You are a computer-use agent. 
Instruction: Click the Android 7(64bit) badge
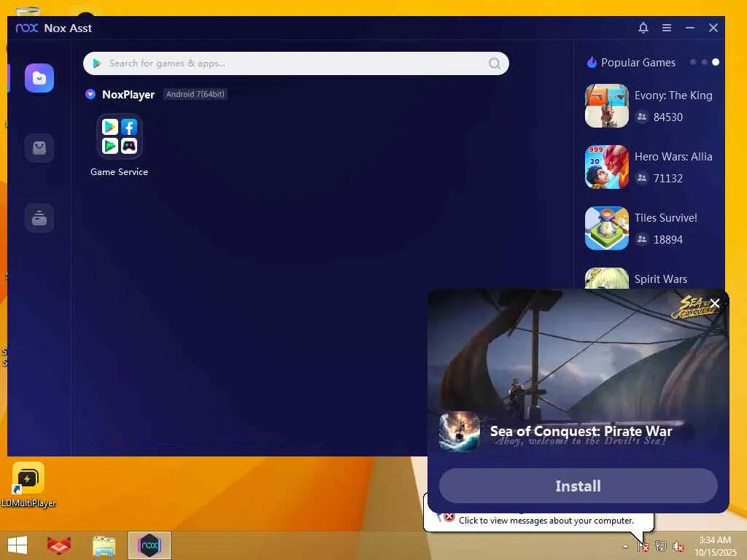[x=196, y=94]
